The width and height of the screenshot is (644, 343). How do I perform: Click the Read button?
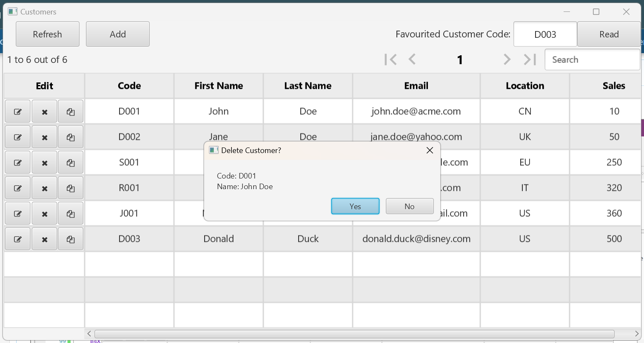tap(609, 34)
